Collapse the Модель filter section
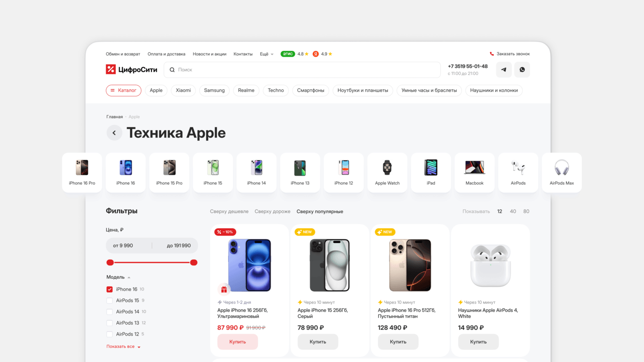The width and height of the screenshot is (644, 362). pyautogui.click(x=118, y=277)
